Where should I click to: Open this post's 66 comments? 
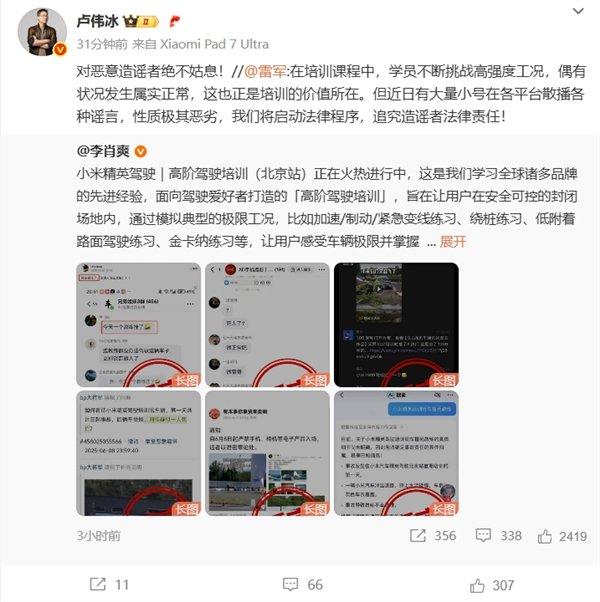(x=303, y=585)
